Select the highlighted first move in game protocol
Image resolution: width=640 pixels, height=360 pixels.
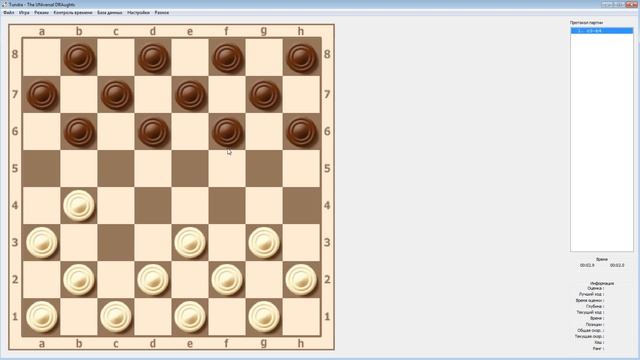tap(602, 31)
